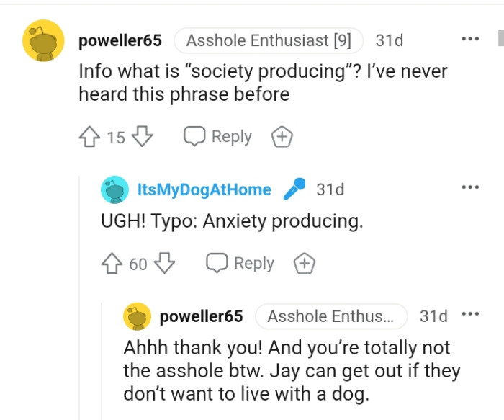Reply to poweller65's "society producing" comment
The width and height of the screenshot is (504, 420).
click(x=218, y=136)
